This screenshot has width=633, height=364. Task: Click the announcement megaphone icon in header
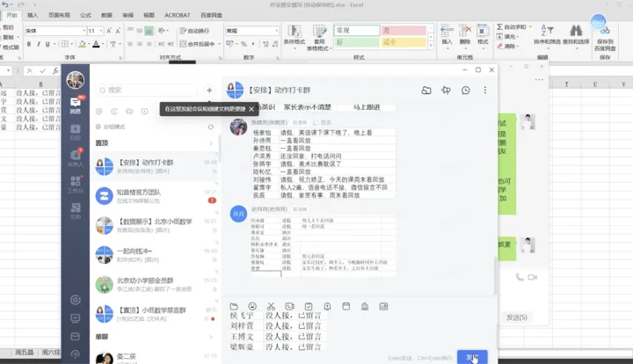click(x=446, y=91)
